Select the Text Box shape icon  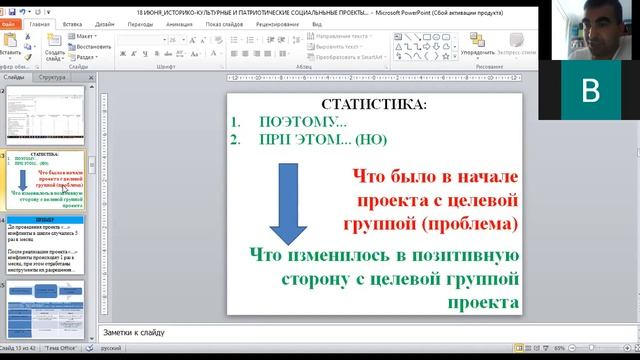click(398, 37)
